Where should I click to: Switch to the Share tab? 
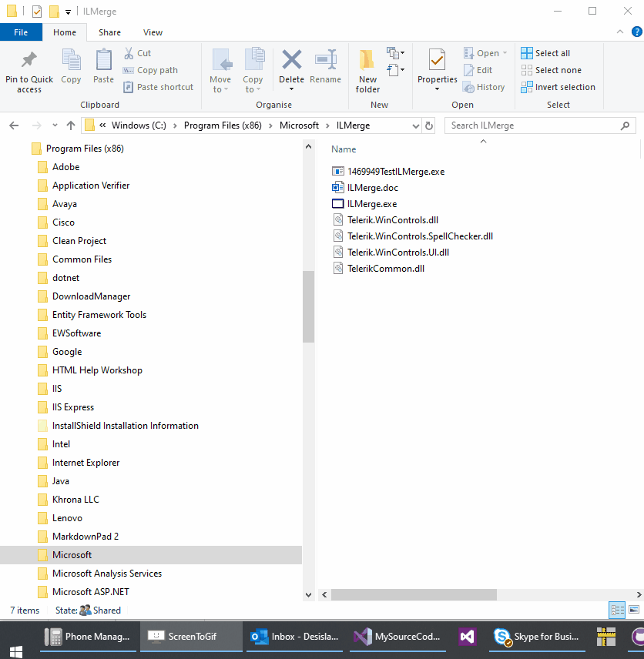[109, 32]
